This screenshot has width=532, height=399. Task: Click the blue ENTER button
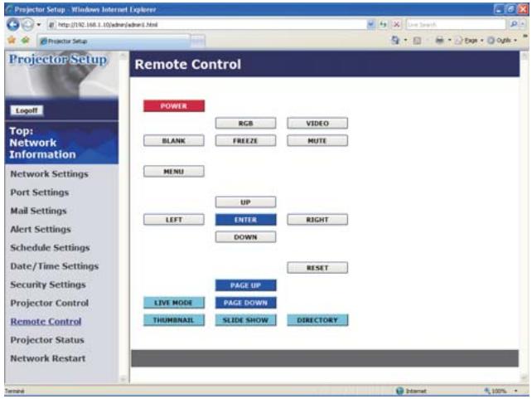pyautogui.click(x=245, y=220)
